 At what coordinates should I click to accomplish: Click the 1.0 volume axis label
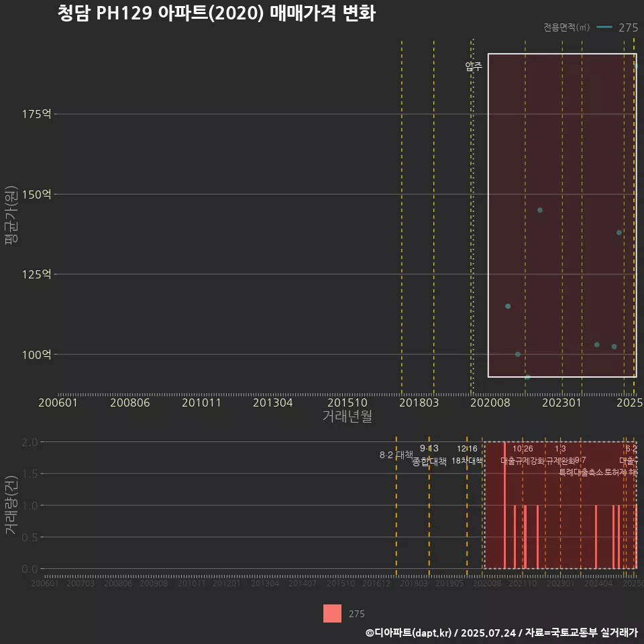click(30, 506)
